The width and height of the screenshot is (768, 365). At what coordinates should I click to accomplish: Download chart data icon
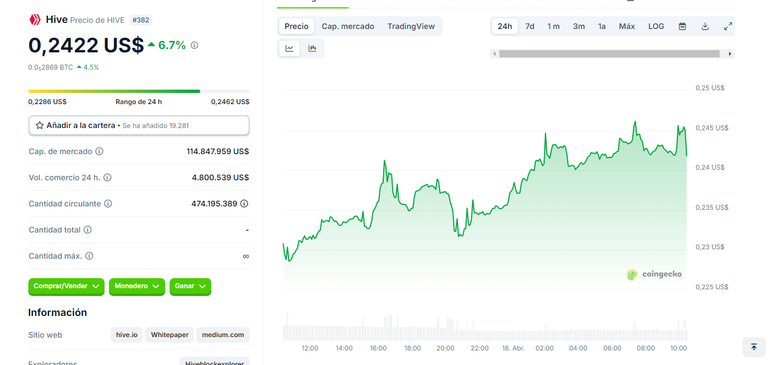tap(705, 26)
